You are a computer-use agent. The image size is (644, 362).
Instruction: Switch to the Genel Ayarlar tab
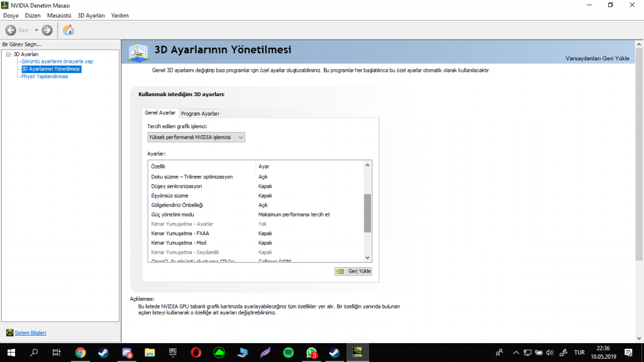(x=160, y=113)
